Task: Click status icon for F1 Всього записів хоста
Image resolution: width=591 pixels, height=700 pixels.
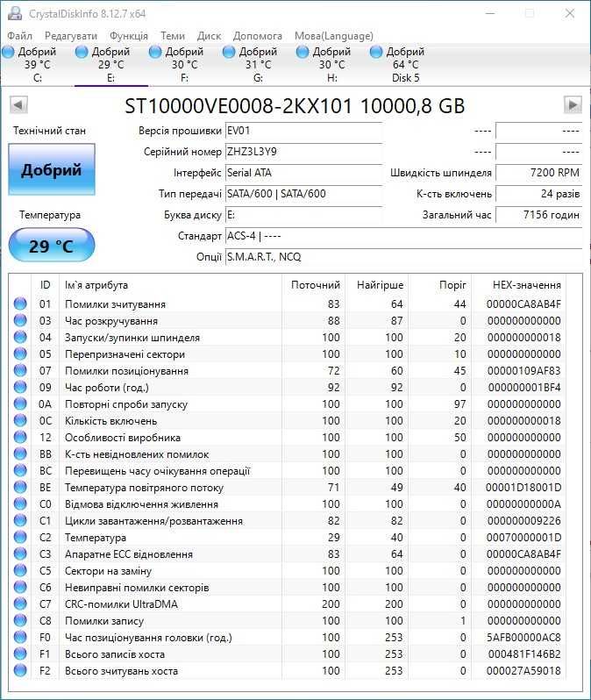Action: [x=20, y=654]
